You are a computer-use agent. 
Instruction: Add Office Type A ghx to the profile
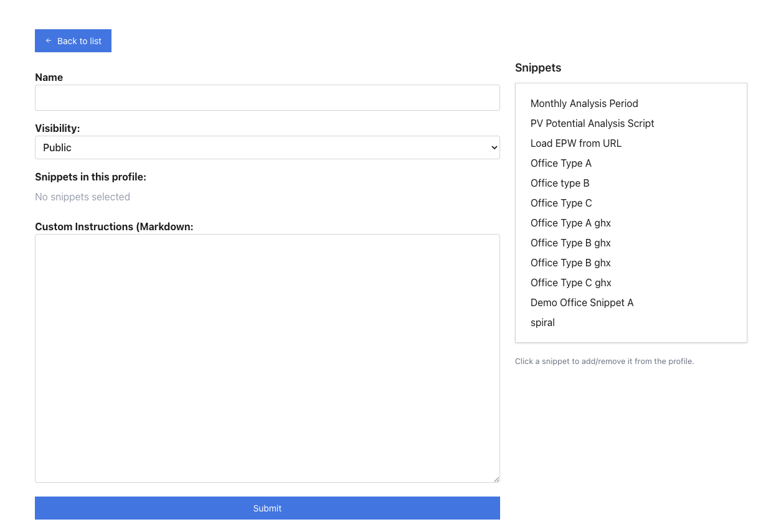570,223
